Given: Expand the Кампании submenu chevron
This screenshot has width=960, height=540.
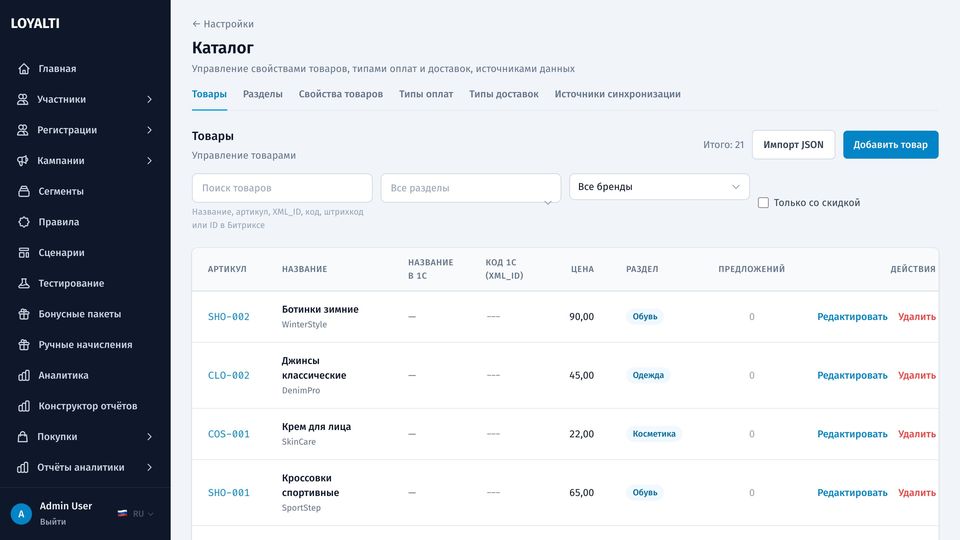Looking at the screenshot, I should (149, 160).
